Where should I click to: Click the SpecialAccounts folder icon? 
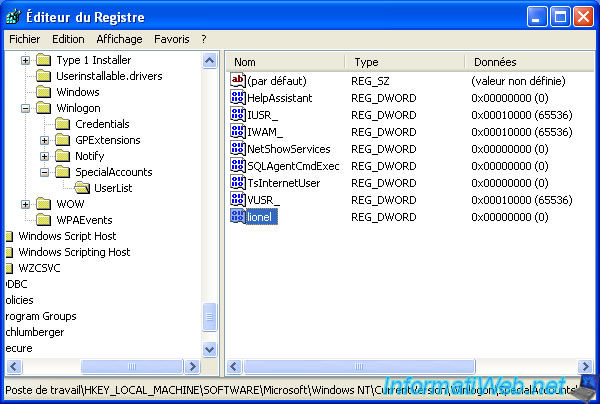[63, 173]
